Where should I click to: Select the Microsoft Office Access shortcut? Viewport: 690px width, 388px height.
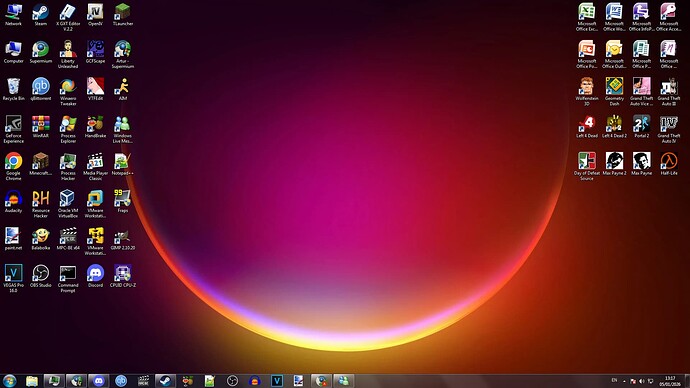coord(668,18)
